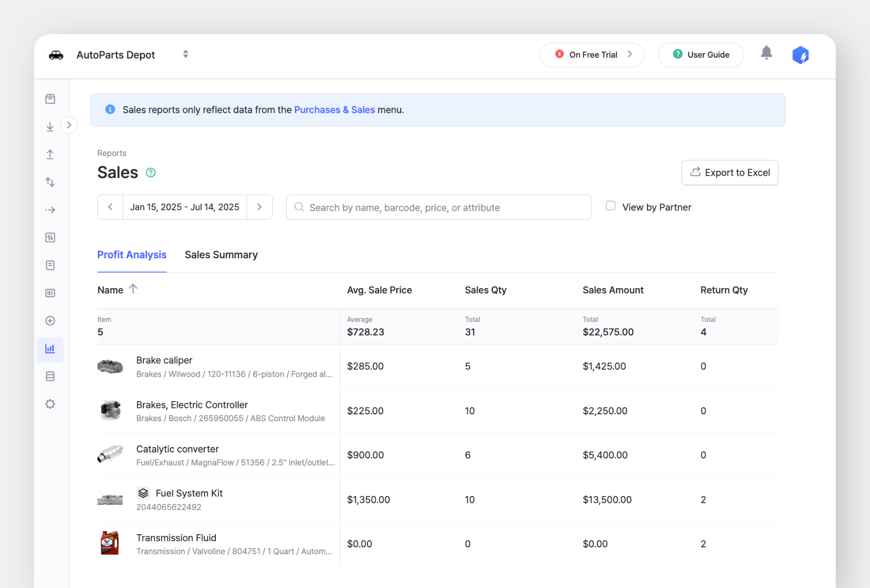Open the workspace switcher beside AutoParts Depot
The image size is (870, 588).
tap(185, 54)
